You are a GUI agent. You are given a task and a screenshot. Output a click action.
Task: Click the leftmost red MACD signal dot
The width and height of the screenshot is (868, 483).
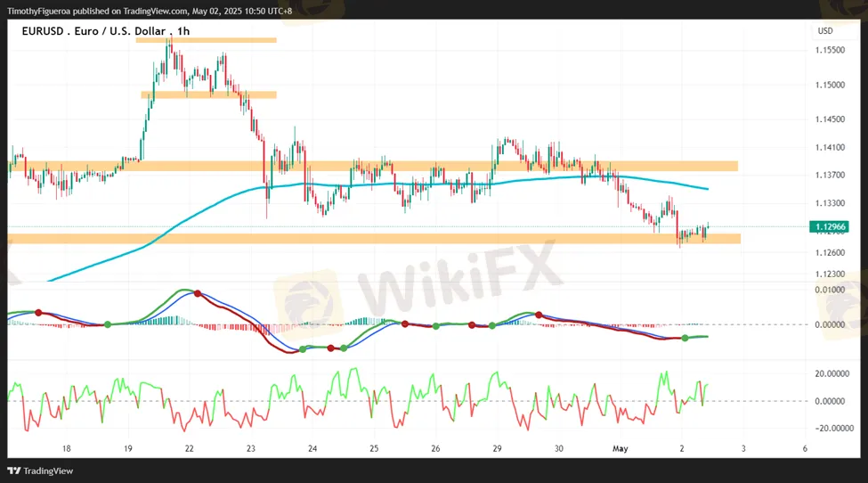[x=37, y=312]
